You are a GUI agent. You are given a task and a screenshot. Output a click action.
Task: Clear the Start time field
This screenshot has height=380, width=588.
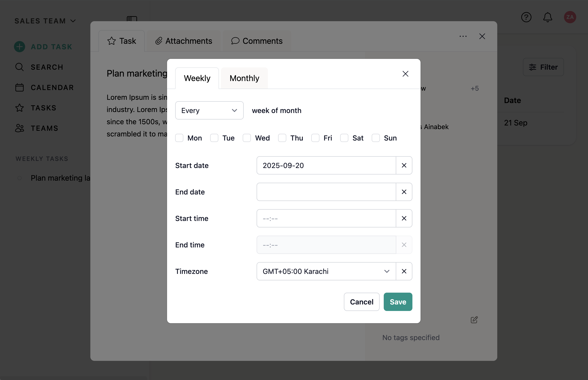[x=404, y=218]
